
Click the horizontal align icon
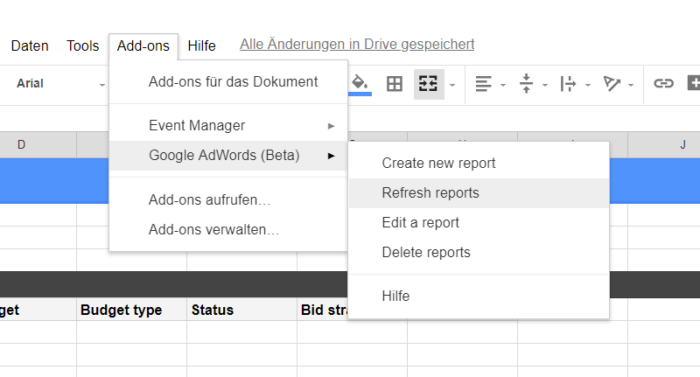pos(483,84)
